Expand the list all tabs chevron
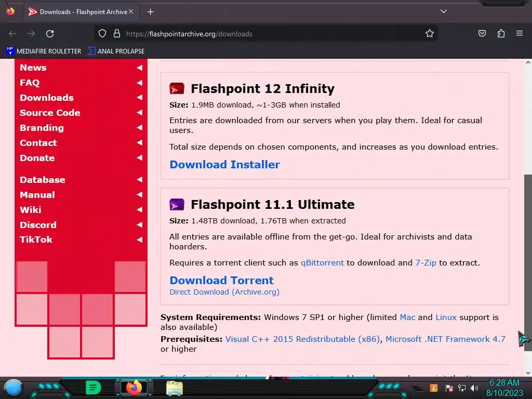The width and height of the screenshot is (532, 399). coord(444,11)
